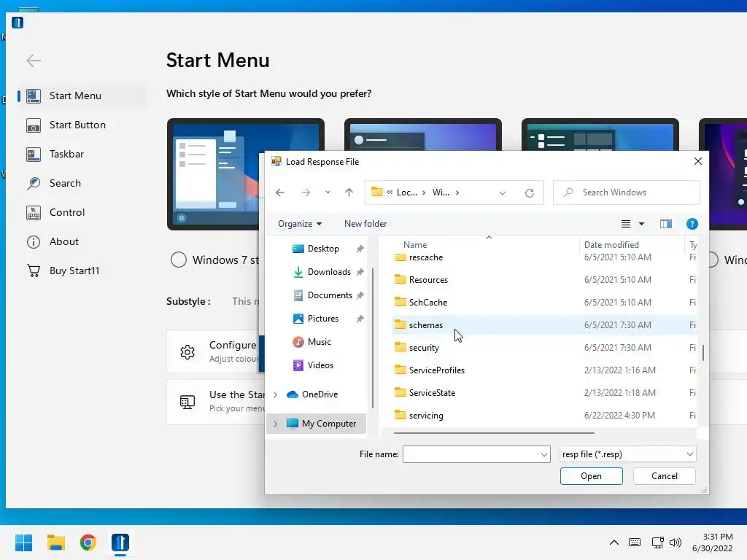Image resolution: width=747 pixels, height=560 pixels.
Task: Select the rescache folder
Action: pos(543,257)
